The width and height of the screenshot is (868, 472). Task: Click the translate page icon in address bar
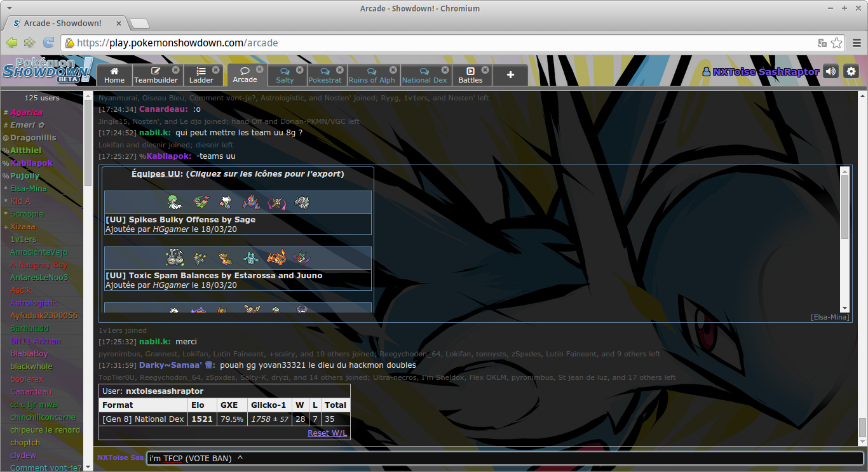point(822,43)
